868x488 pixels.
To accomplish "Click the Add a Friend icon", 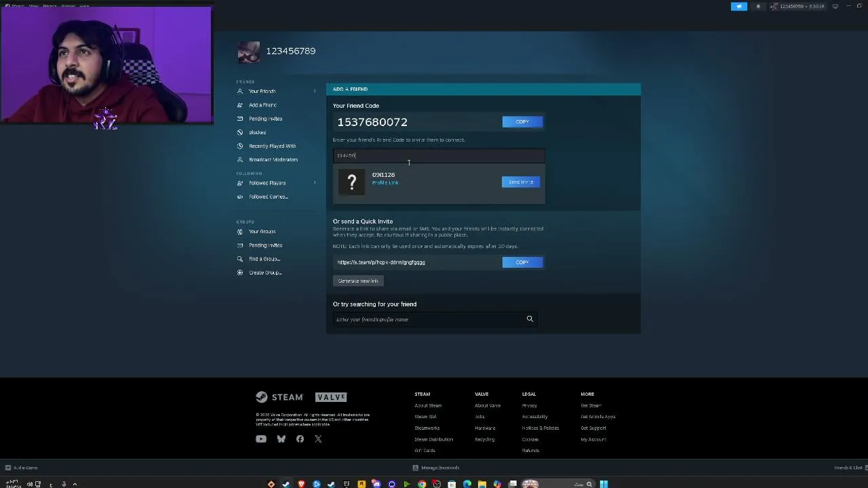I will [240, 105].
